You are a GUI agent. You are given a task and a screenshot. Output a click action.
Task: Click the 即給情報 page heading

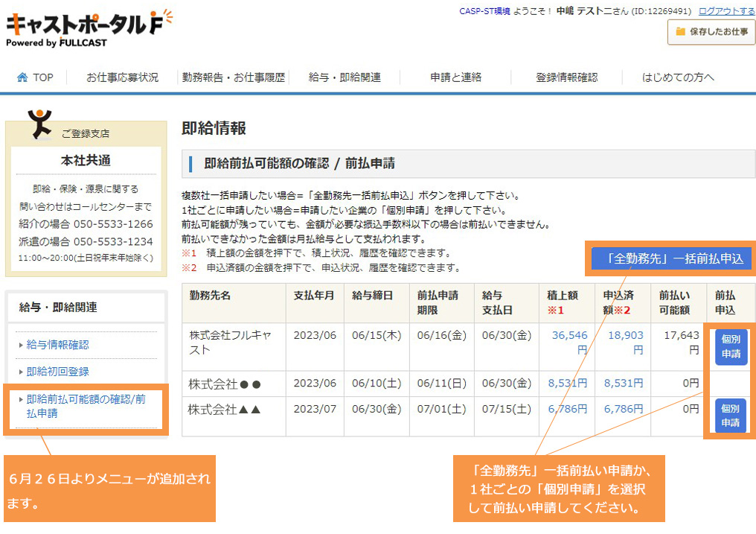[214, 128]
